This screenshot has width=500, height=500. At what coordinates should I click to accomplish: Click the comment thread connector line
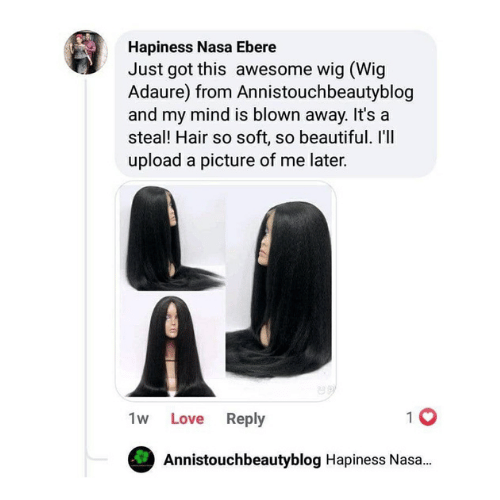coord(86,277)
